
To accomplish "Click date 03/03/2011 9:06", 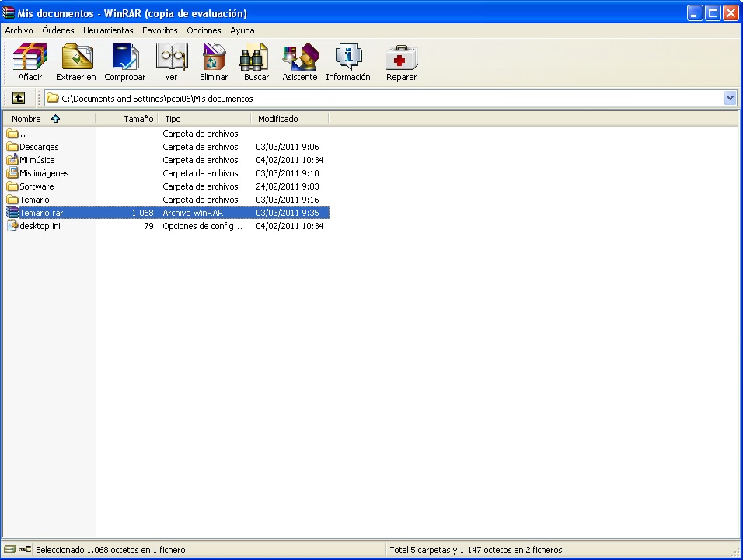I will [x=287, y=147].
